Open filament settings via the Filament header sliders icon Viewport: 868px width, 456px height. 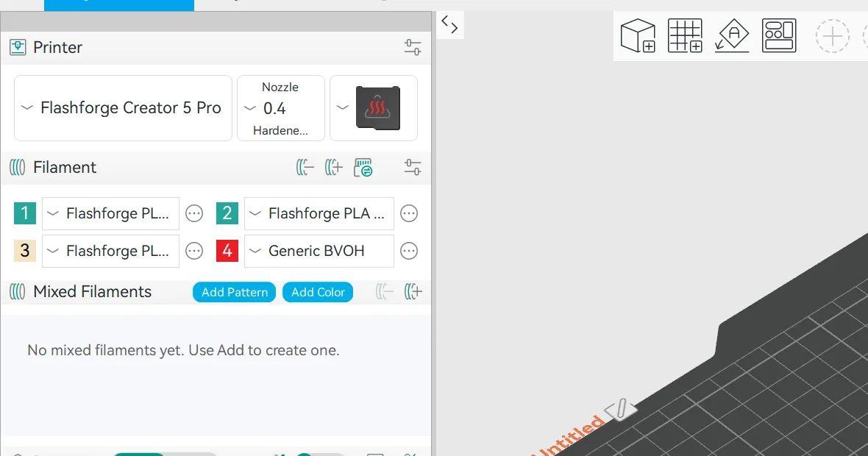tap(413, 167)
